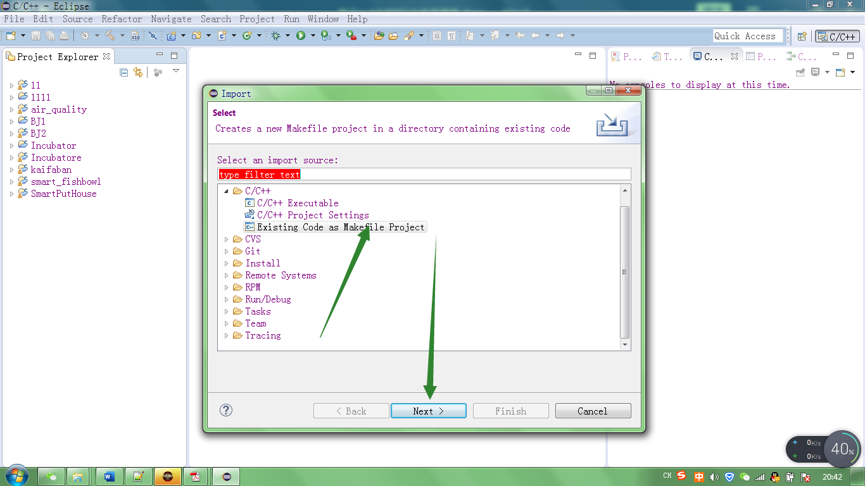This screenshot has width=865, height=486.
Task: Click the Next button in Import dialog
Action: [428, 411]
